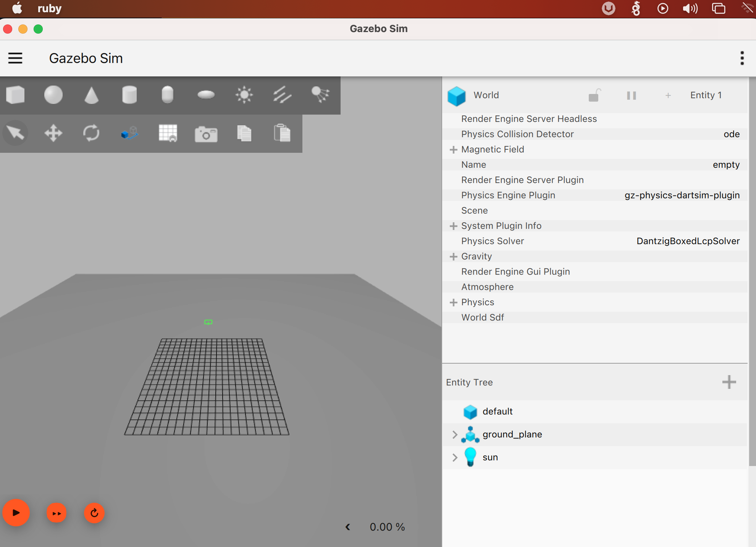Expand the Physics property
Image resolution: width=756 pixels, height=547 pixels.
click(x=453, y=302)
